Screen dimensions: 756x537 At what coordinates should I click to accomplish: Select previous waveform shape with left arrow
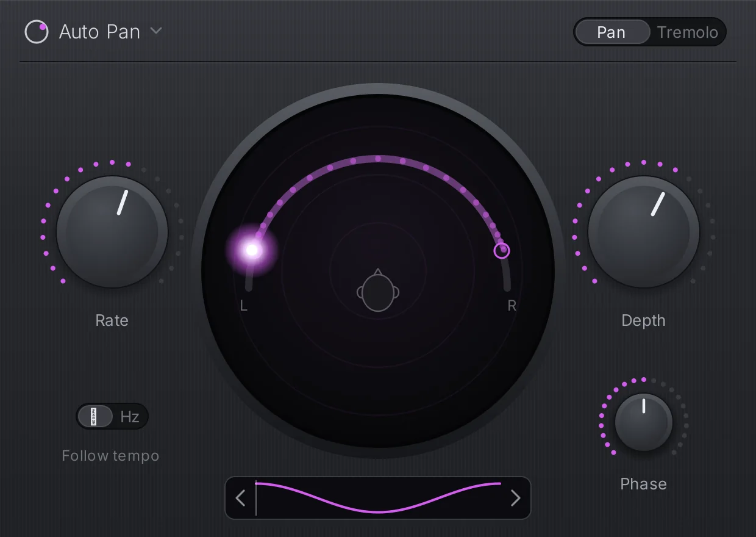pos(240,498)
